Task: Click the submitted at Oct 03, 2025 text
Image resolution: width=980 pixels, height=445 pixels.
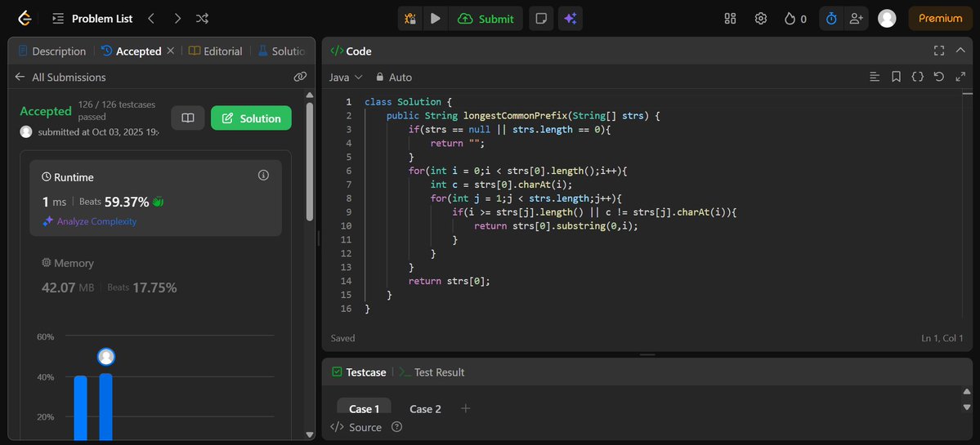Action: coord(97,132)
